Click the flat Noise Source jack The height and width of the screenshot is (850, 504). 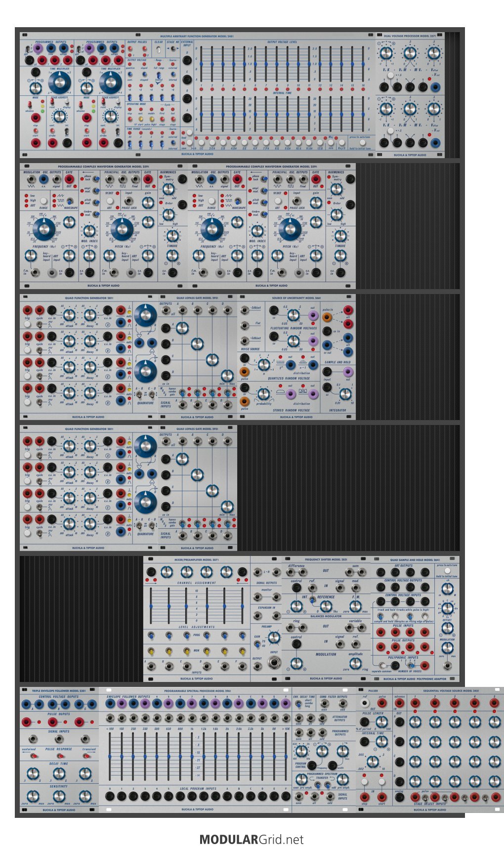(244, 326)
